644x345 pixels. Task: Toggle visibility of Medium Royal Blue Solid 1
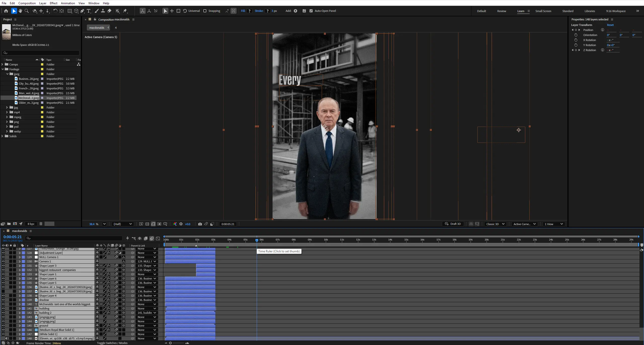click(x=3, y=330)
